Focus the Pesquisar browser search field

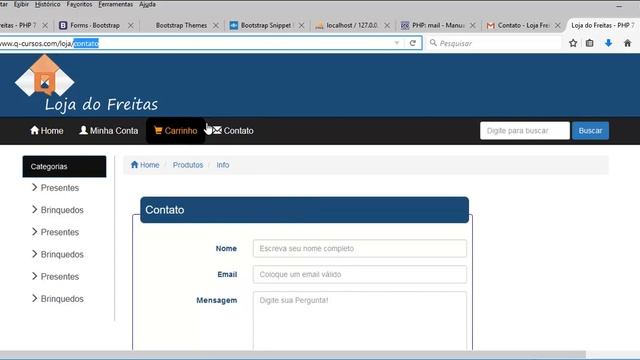coord(494,43)
